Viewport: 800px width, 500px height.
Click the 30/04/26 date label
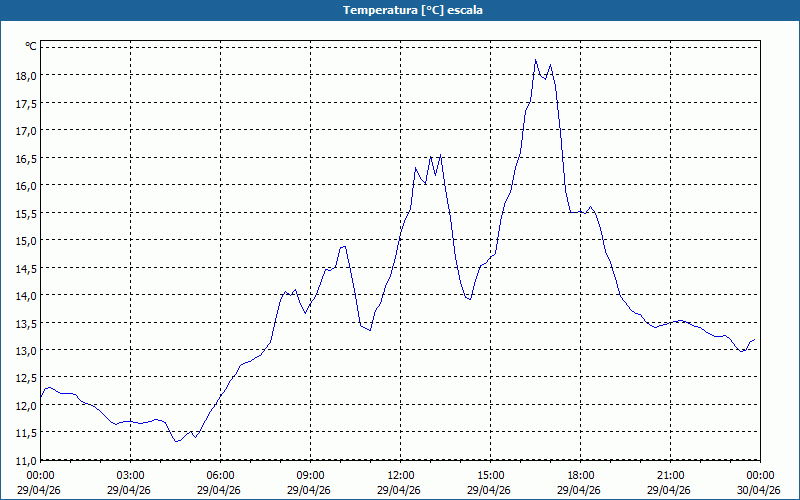pos(760,490)
